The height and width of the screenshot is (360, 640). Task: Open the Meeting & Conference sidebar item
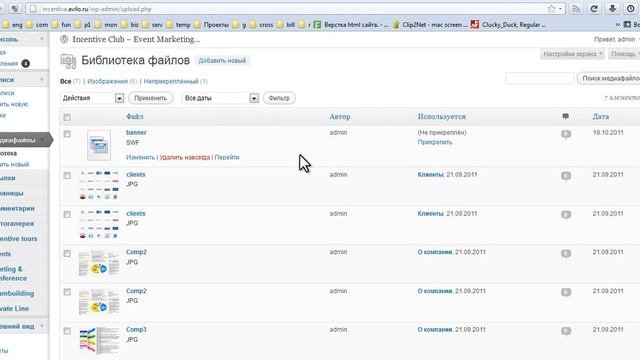[13, 273]
